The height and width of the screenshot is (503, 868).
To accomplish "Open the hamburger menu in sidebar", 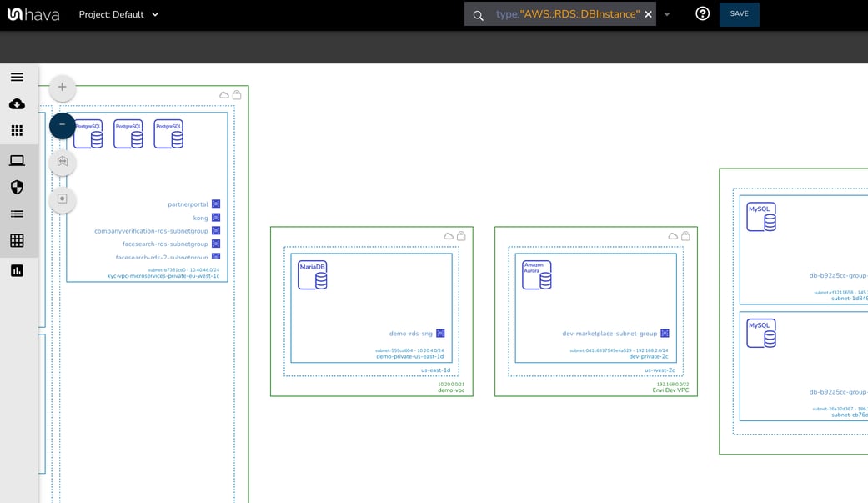I will 18,77.
